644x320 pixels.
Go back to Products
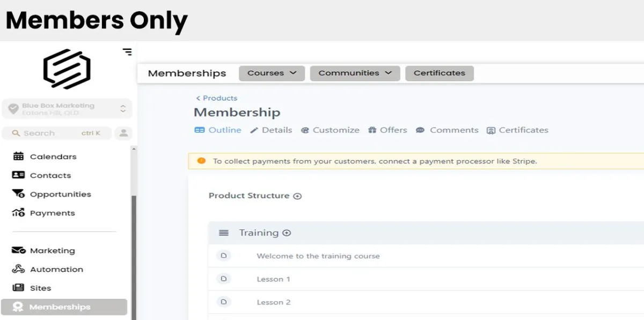tap(217, 98)
